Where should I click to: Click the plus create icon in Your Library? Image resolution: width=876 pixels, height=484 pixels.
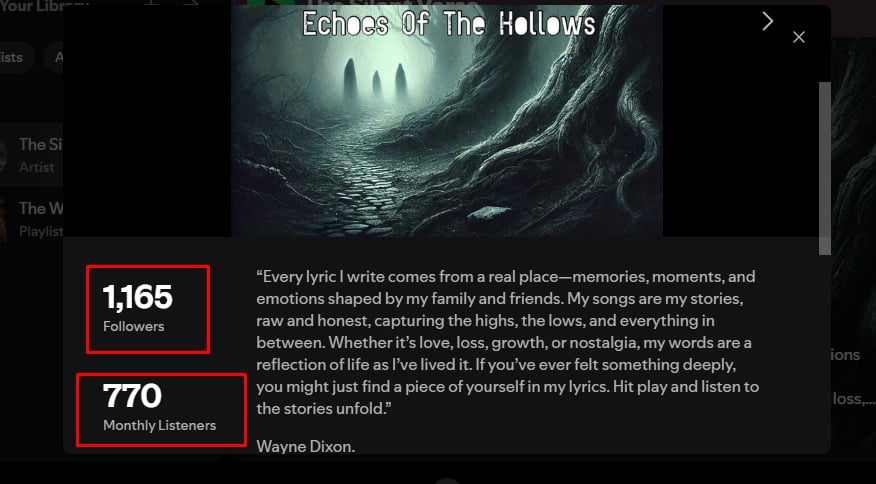[151, 3]
